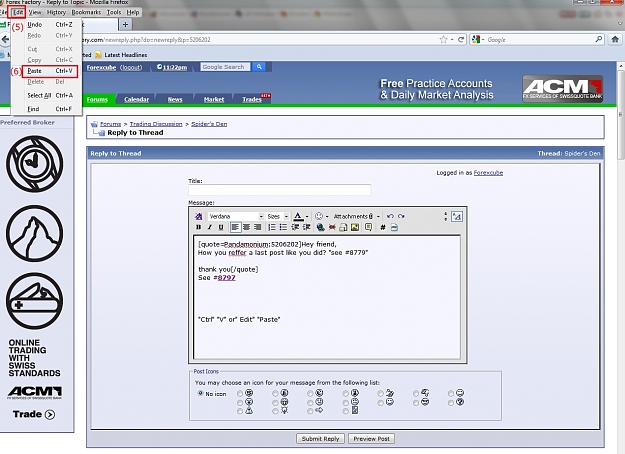The height and width of the screenshot is (454, 625).
Task: Center align the message text
Action: 246,227
